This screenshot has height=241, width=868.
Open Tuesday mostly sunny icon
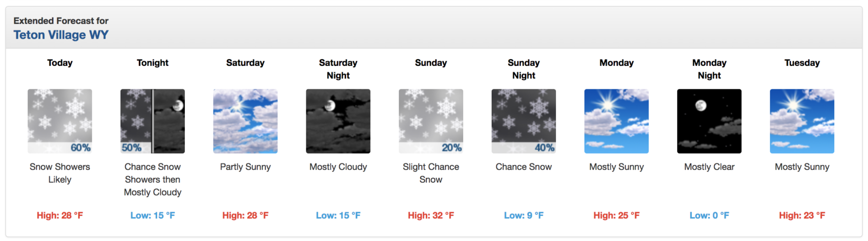[x=802, y=121]
